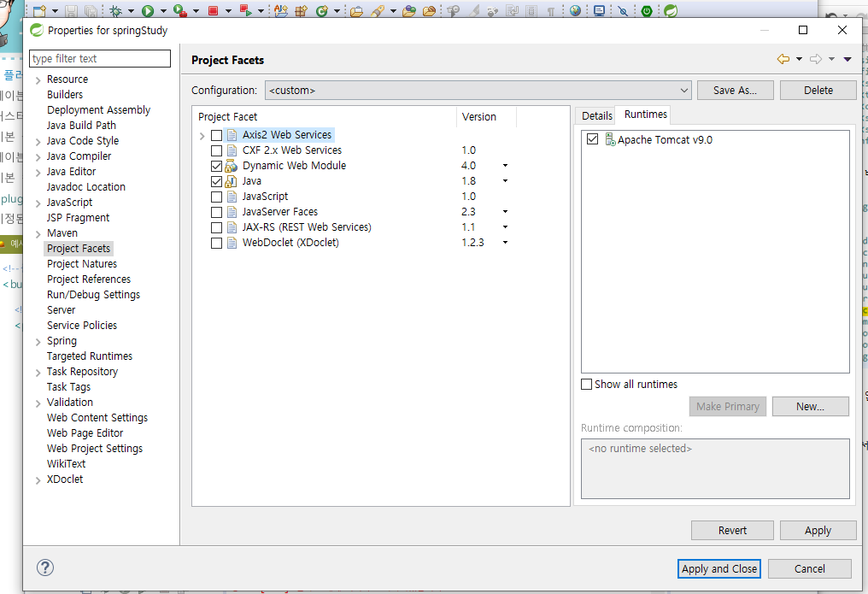Click the red Stop toolbar icon

(213, 10)
